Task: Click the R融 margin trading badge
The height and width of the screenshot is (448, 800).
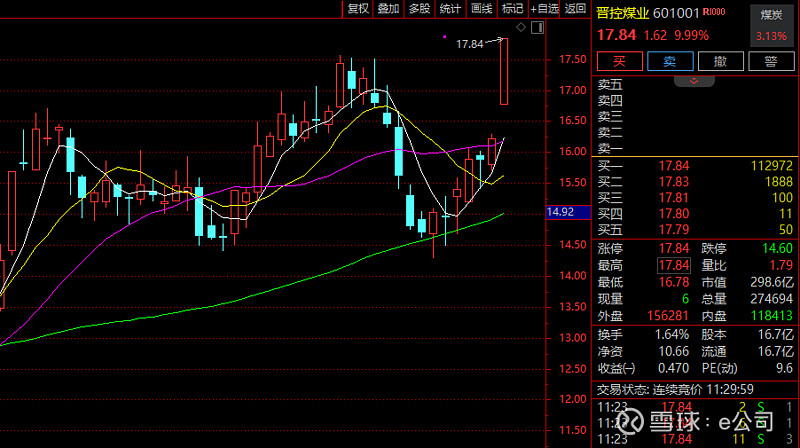Action: pos(715,14)
